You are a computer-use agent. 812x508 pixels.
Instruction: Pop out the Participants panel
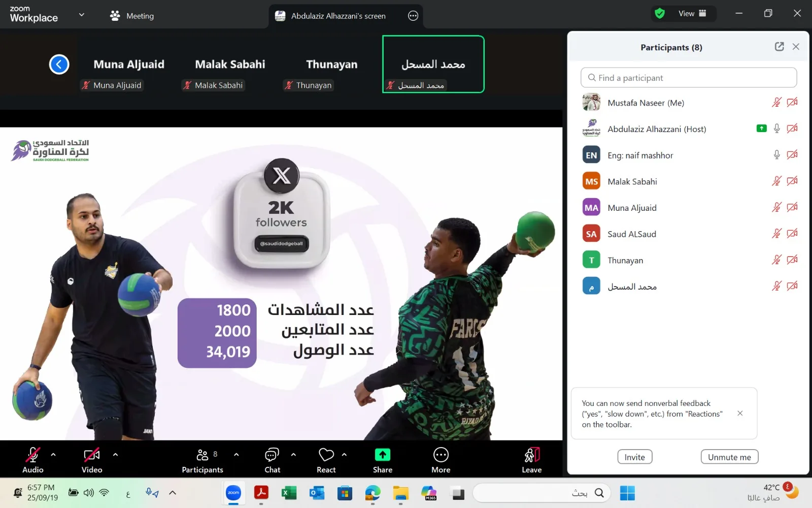pyautogui.click(x=779, y=47)
